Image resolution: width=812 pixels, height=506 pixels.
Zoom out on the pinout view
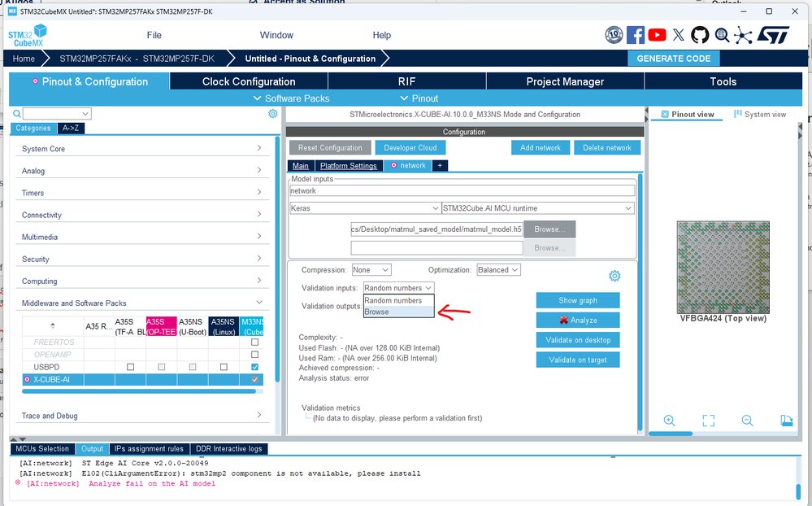click(x=747, y=421)
